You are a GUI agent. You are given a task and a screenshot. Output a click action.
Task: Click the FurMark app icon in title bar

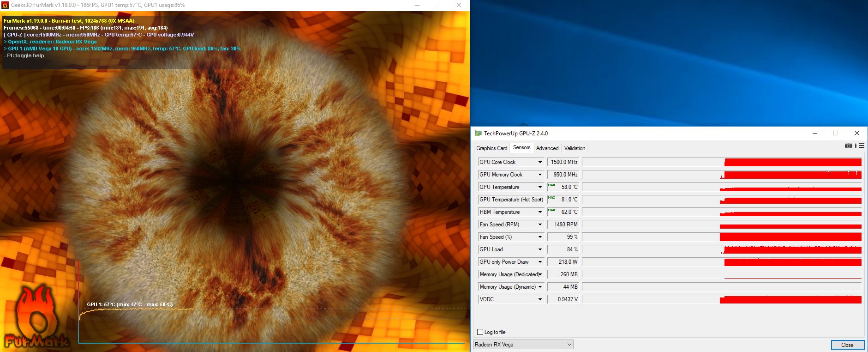tap(5, 5)
